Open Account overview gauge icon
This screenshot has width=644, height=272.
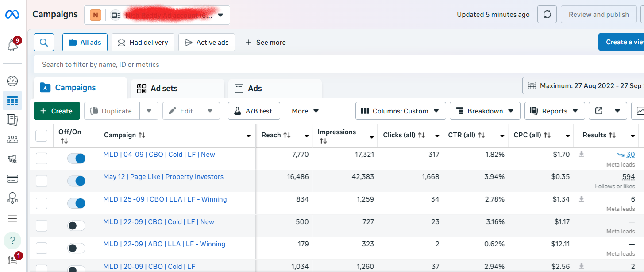(x=12, y=81)
